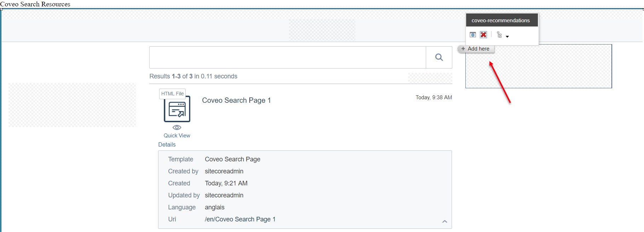Click the HTML File result icon
The width and height of the screenshot is (644, 232).
(177, 109)
